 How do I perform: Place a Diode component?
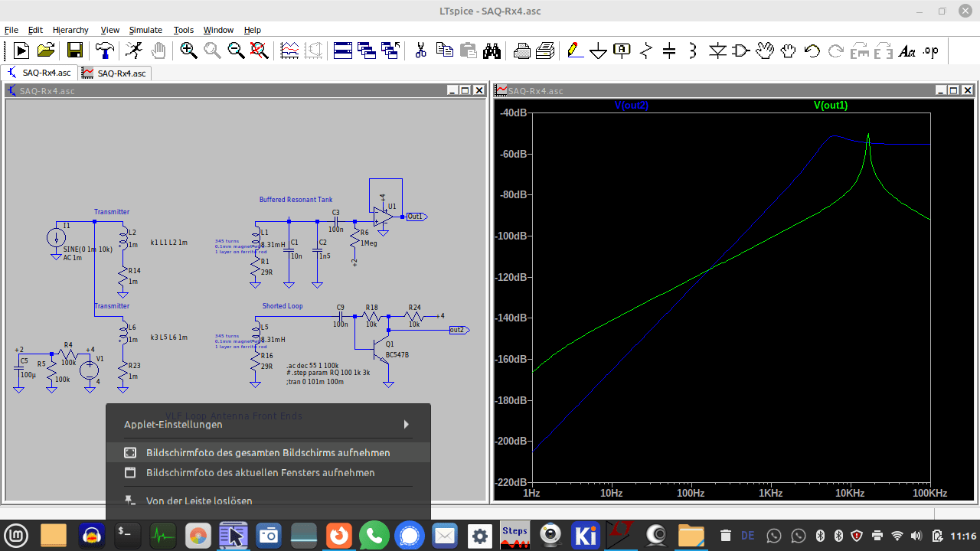(717, 51)
